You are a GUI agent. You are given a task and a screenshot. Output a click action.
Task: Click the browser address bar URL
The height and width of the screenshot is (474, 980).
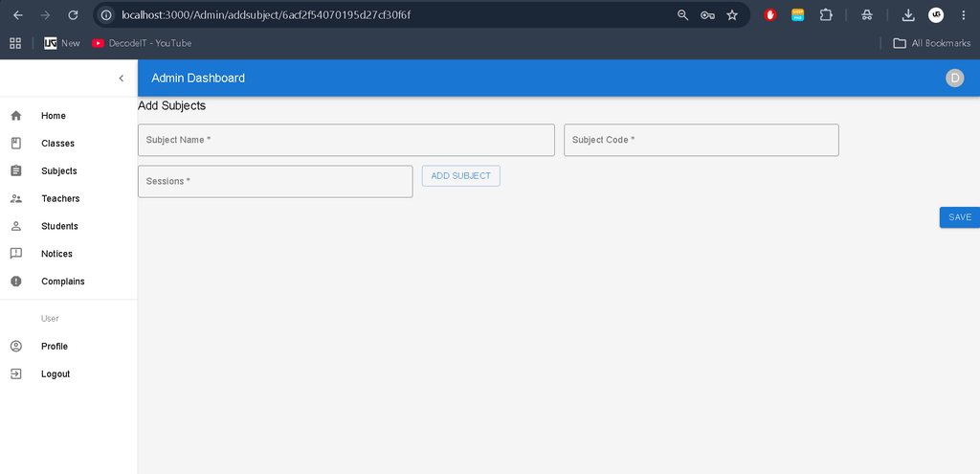point(266,15)
